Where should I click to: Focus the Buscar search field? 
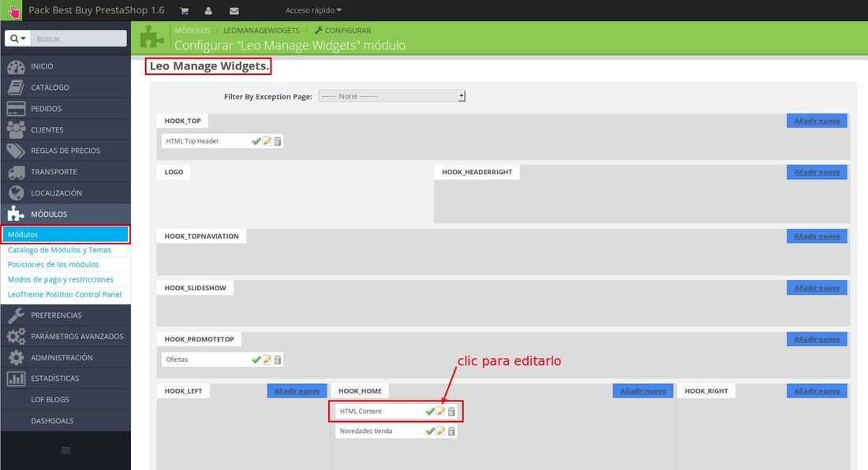[x=79, y=39]
